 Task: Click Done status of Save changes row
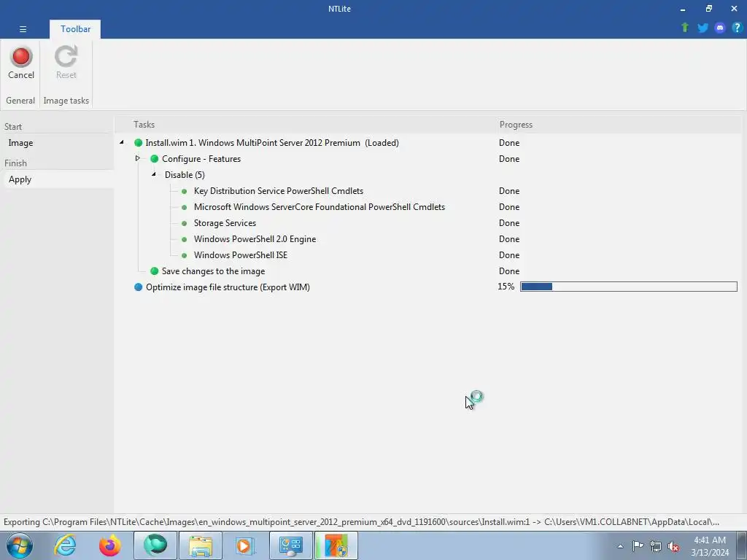[x=508, y=271]
